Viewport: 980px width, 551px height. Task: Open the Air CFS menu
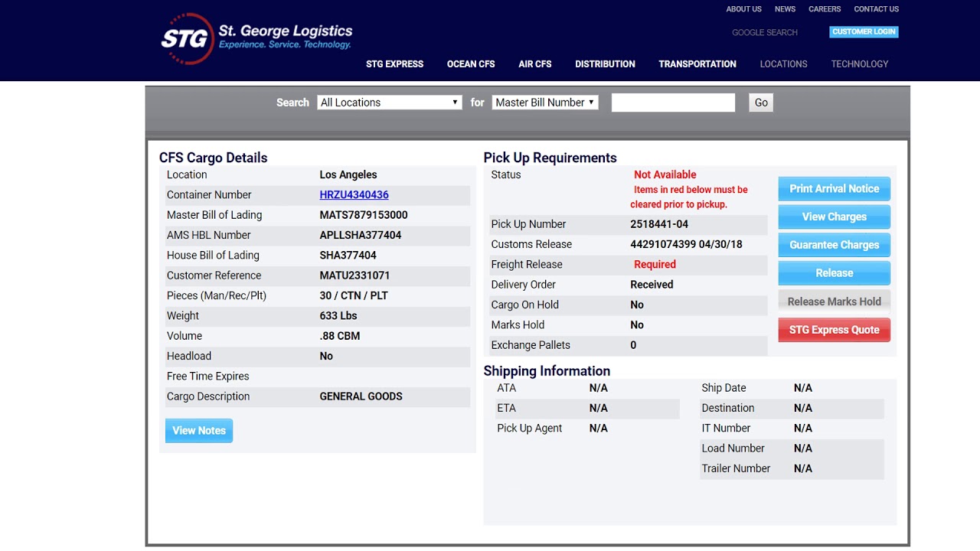[x=534, y=64]
